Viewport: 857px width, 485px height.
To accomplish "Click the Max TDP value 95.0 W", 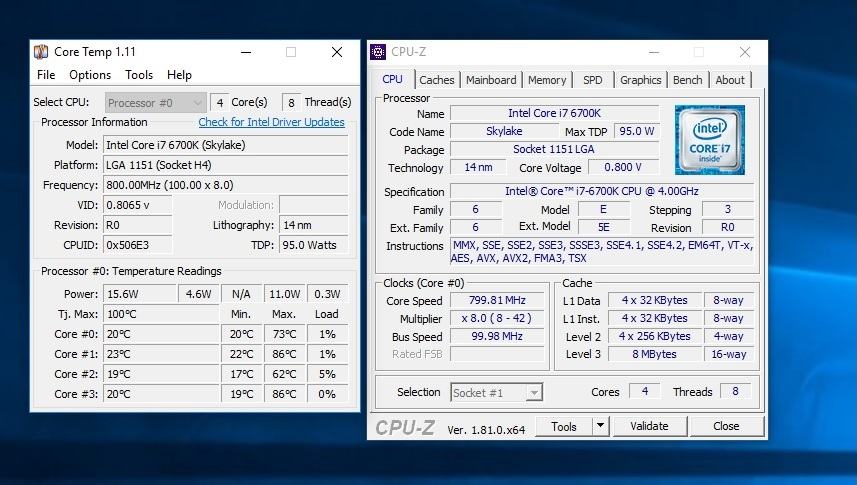I will pos(637,131).
